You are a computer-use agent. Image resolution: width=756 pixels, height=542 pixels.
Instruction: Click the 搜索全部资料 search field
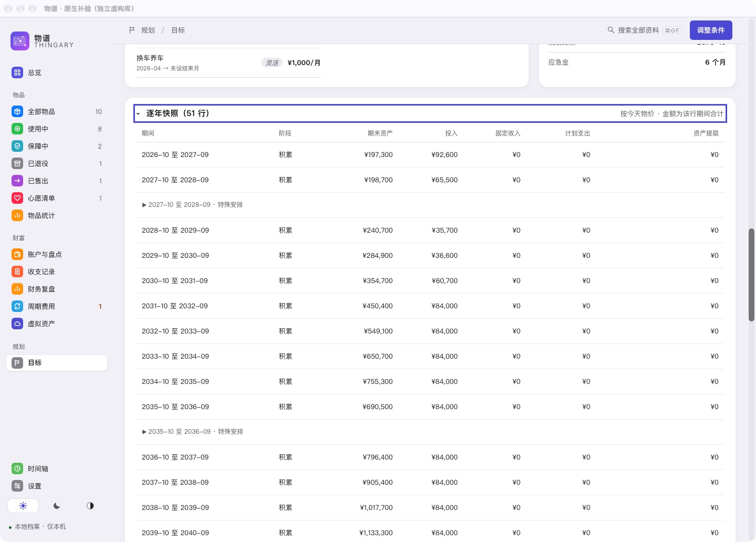pyautogui.click(x=644, y=30)
